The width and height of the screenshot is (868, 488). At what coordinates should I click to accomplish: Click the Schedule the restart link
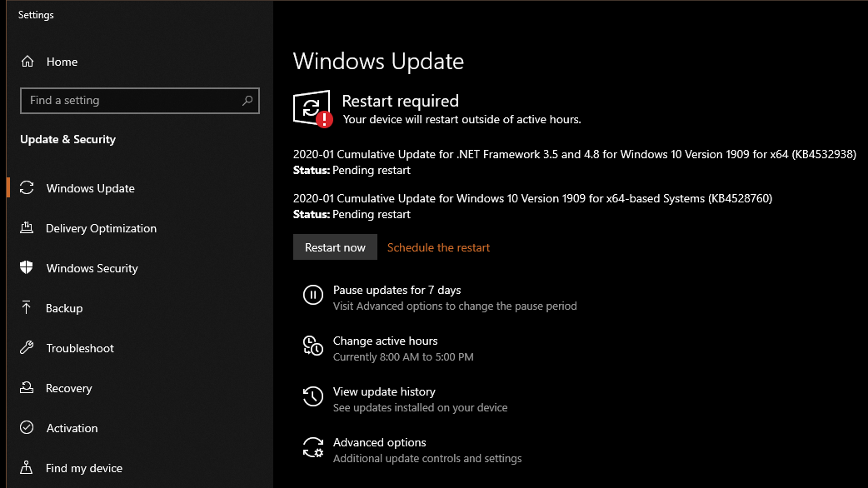coord(438,247)
